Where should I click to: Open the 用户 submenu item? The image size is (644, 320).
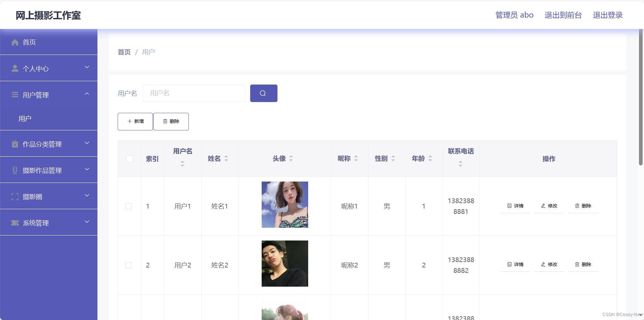[x=49, y=119]
